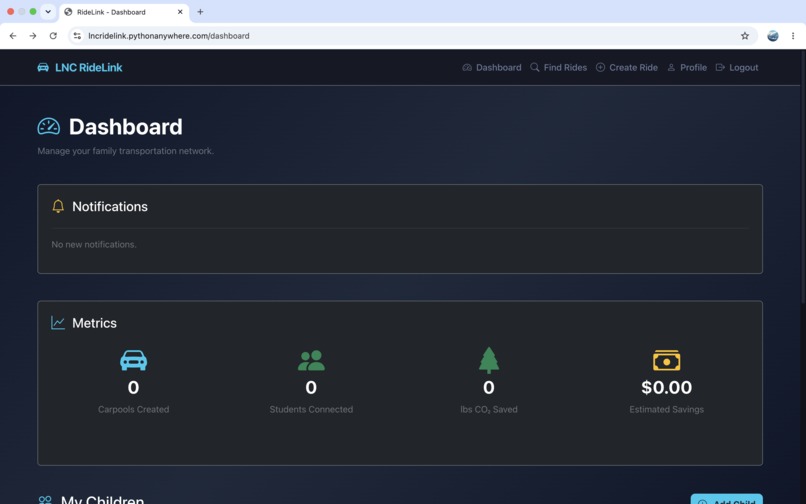Open the LNC RideLink brand link
This screenshot has height=504, width=806.
coord(80,67)
